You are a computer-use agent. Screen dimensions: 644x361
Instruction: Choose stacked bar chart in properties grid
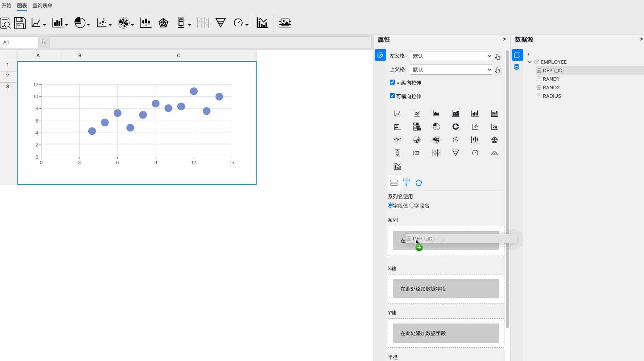tap(494, 114)
